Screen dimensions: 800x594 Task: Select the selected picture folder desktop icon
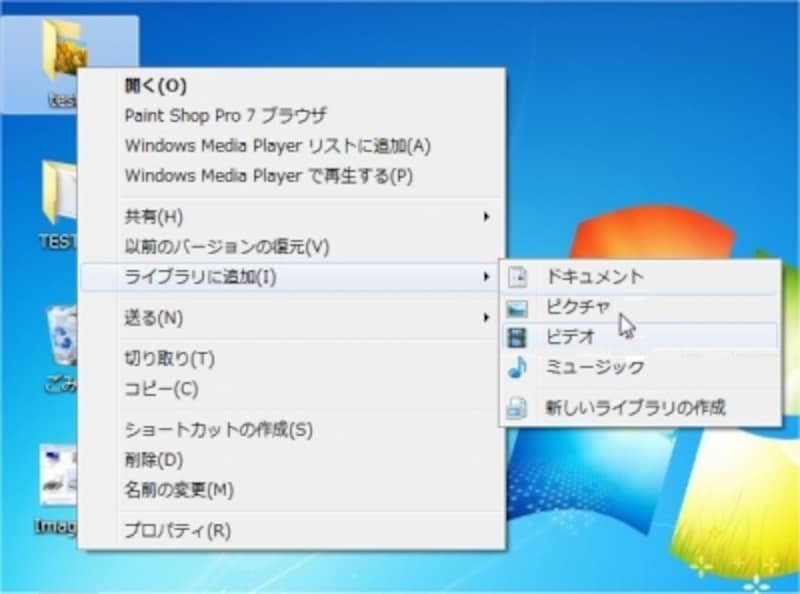(64, 50)
